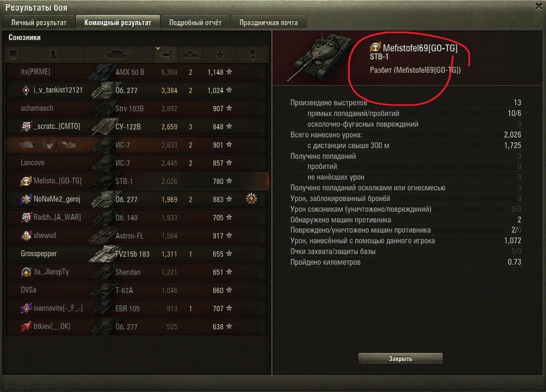Select shewud Astron-FL row
546x392 pixels.
(137, 236)
